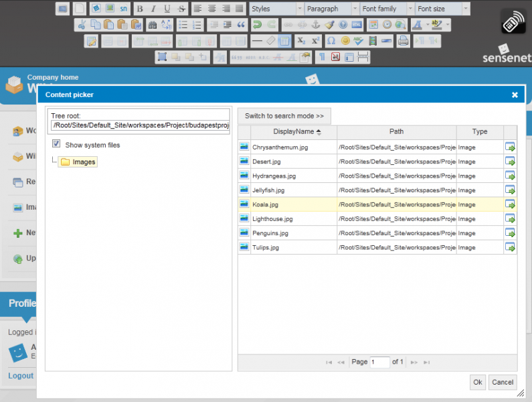Open editor help question icon
This screenshot has height=402, width=532.
[343, 25]
